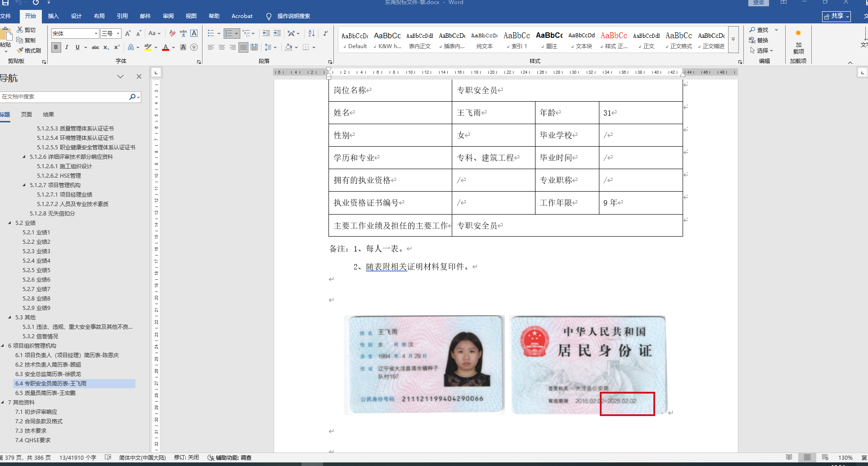Open the font name dropdown (宋体)
Viewport: 868px width, 466px height.
pyautogui.click(x=96, y=33)
